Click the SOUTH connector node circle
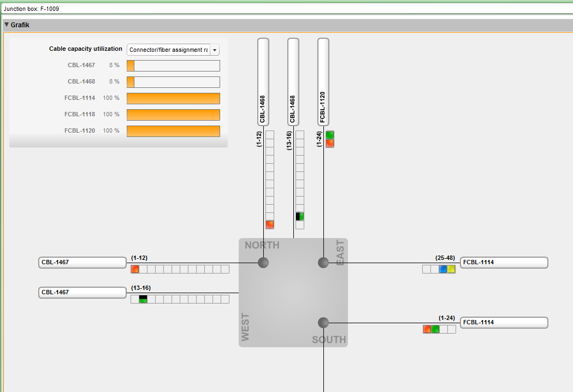Image resolution: width=573 pixels, height=392 pixels. pos(323,322)
